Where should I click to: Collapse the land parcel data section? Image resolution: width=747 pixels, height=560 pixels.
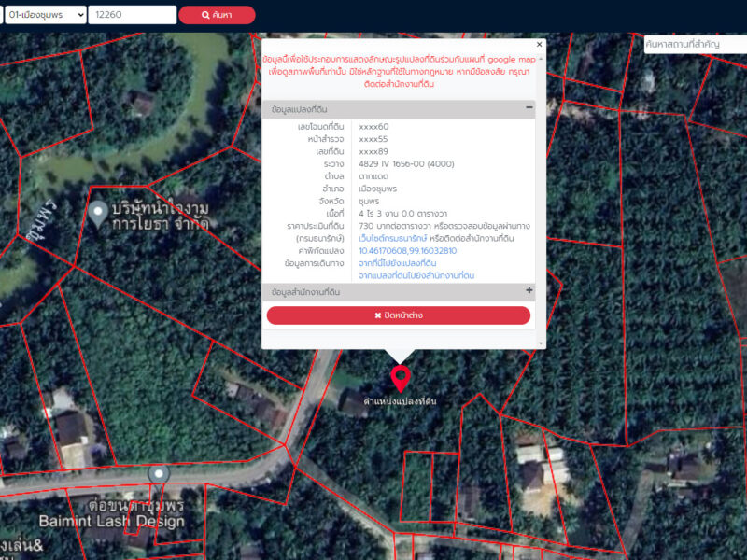[x=529, y=108]
